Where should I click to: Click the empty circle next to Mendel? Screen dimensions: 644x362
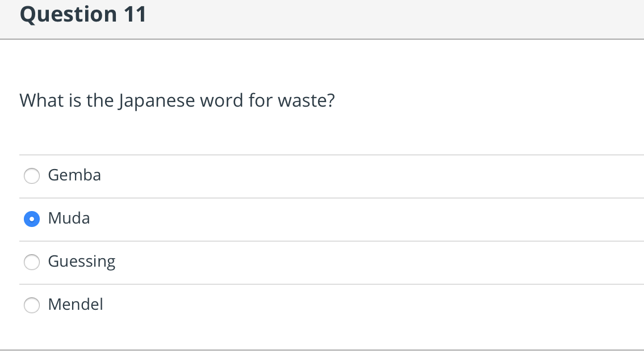pos(32,305)
